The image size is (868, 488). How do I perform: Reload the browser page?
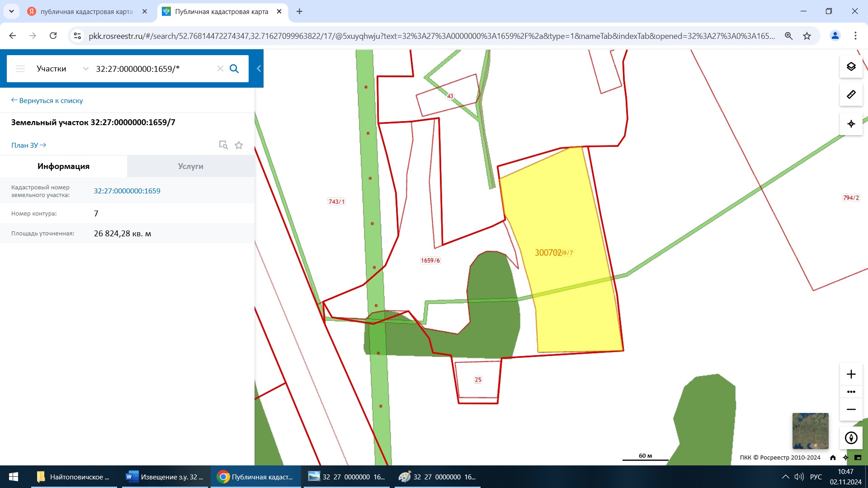(x=53, y=36)
